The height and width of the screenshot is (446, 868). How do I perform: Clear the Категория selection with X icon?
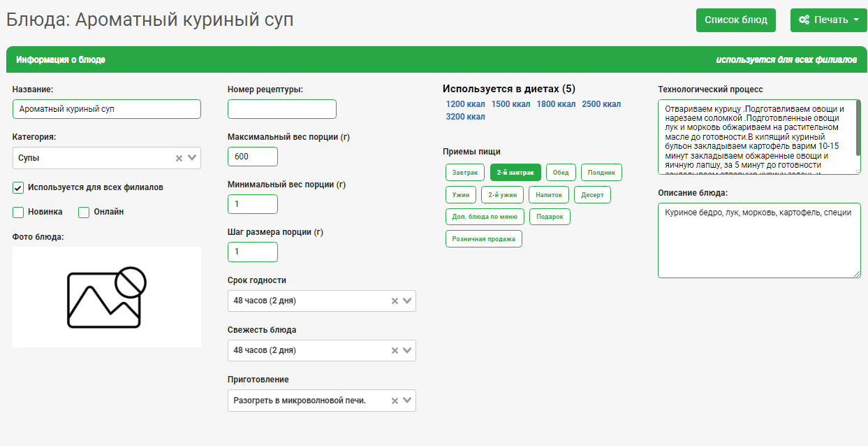(x=179, y=159)
